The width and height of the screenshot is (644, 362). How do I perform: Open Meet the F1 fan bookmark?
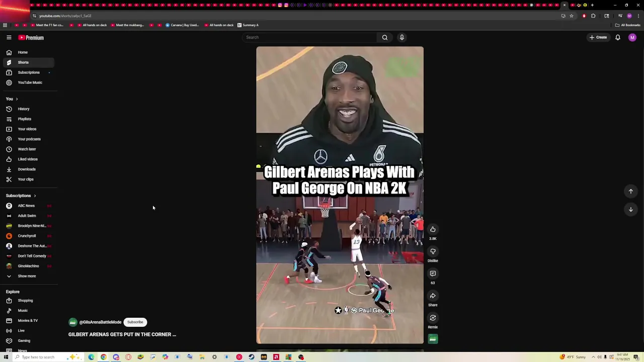[x=47, y=25]
